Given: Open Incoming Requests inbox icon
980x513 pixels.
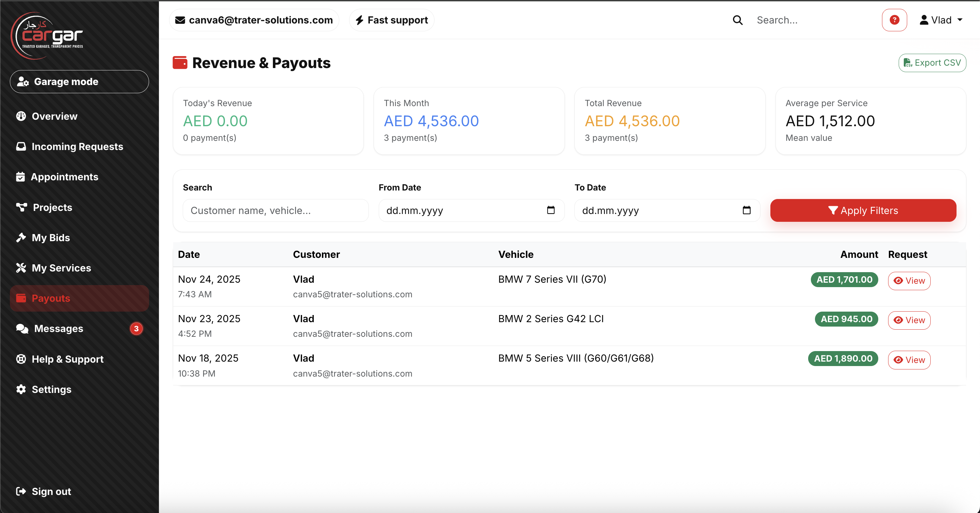Looking at the screenshot, I should coord(21,146).
